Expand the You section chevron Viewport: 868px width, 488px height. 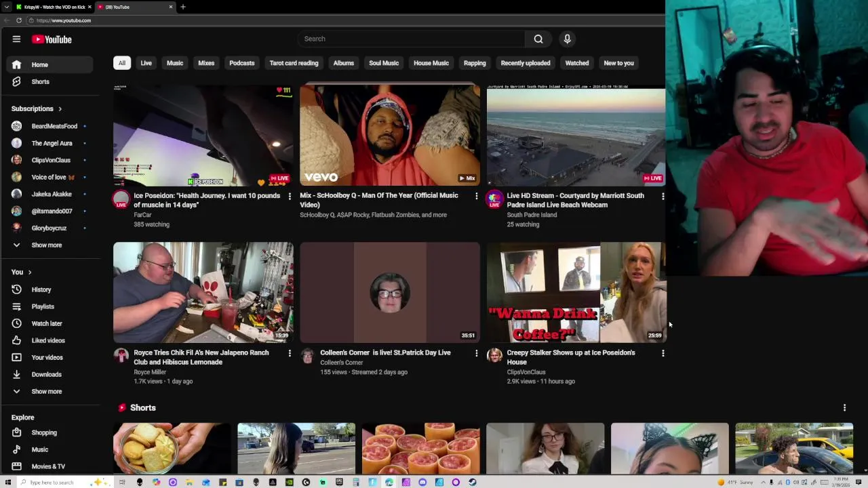pyautogui.click(x=29, y=272)
